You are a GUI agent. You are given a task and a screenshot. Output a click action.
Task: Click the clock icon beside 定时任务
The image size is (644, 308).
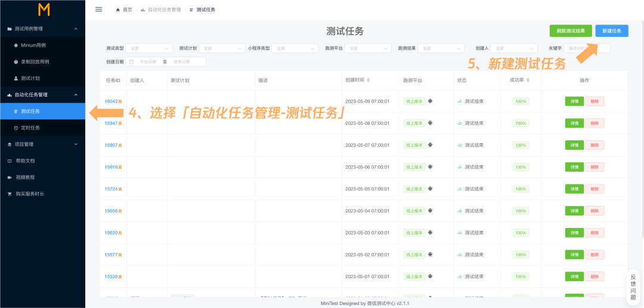click(x=16, y=128)
